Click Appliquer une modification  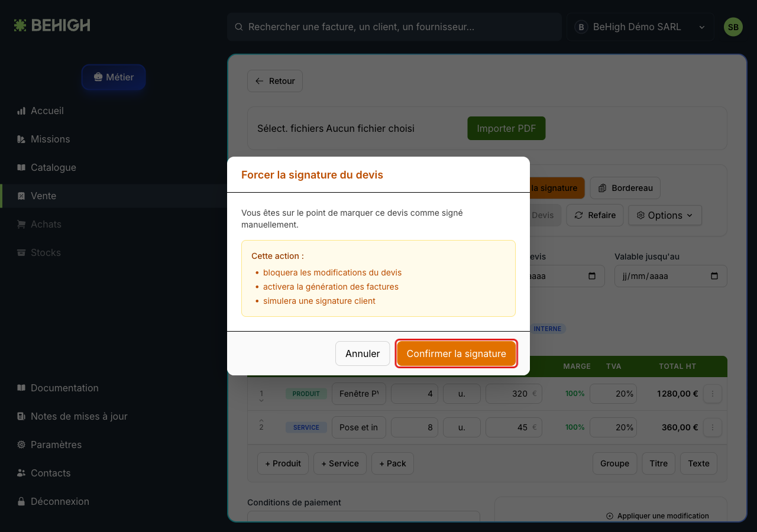tap(658, 516)
